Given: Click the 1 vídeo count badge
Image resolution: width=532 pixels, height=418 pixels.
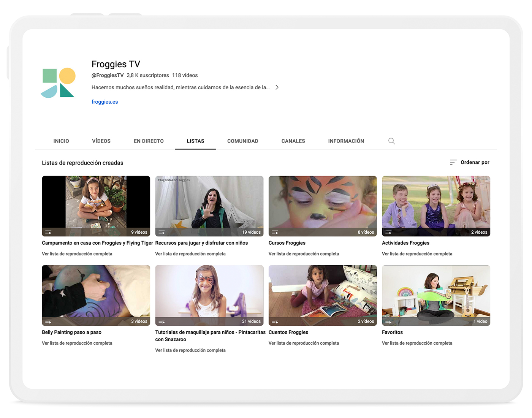Looking at the screenshot, I should coord(480,321).
